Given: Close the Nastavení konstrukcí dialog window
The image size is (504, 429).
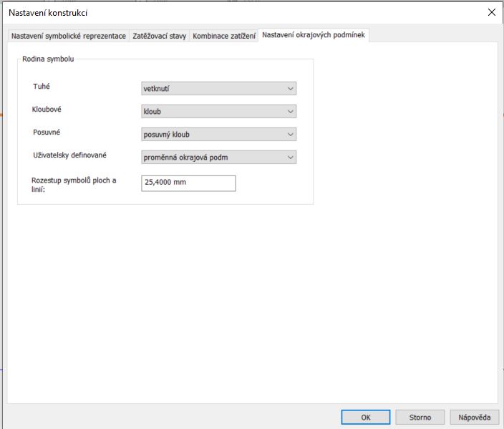Looking at the screenshot, I should 491,12.
